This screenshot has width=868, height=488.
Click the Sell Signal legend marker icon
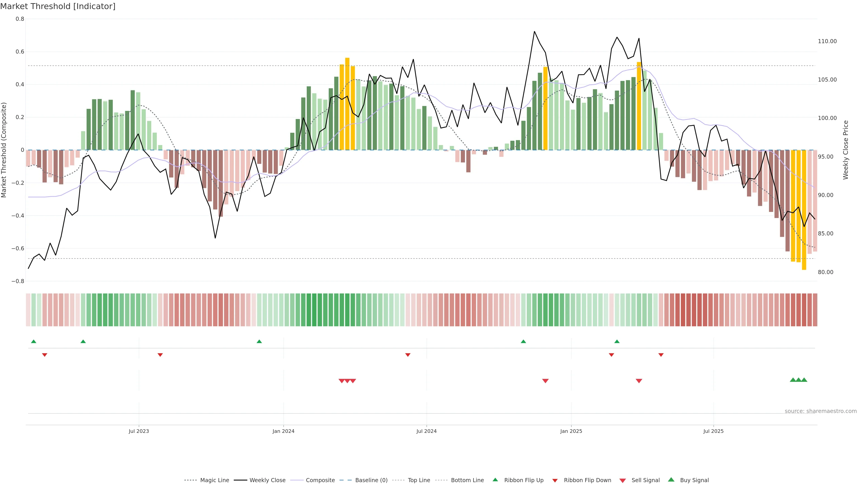623,480
